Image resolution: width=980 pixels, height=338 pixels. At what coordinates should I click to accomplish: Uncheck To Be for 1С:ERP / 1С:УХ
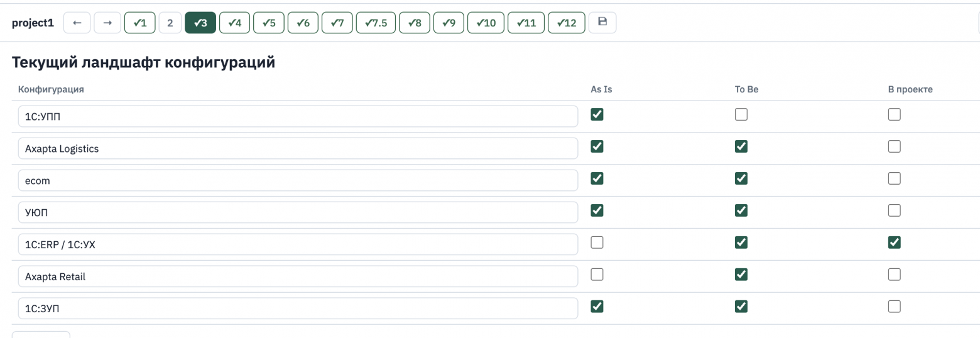pyautogui.click(x=741, y=243)
